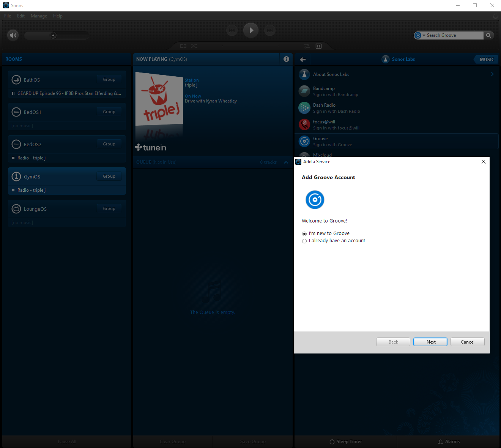Skip to the next track
This screenshot has height=448, width=501.
pyautogui.click(x=270, y=30)
